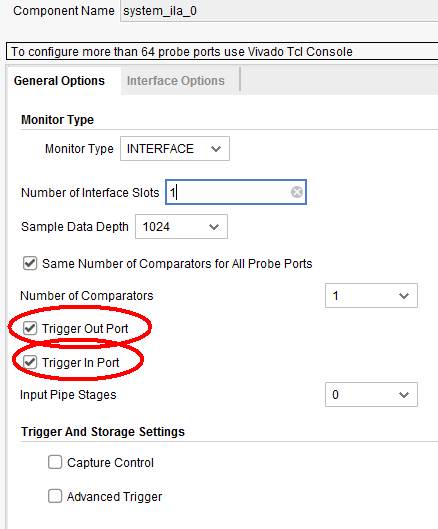Viewport: 438px width, 529px height.
Task: Switch to the Interface Options tab
Action: pos(175,81)
